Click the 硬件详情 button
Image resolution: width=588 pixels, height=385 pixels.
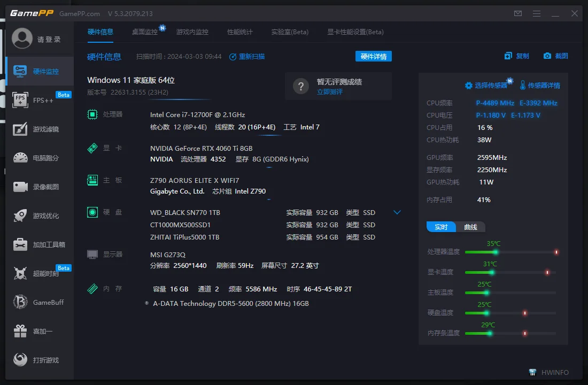(x=374, y=56)
